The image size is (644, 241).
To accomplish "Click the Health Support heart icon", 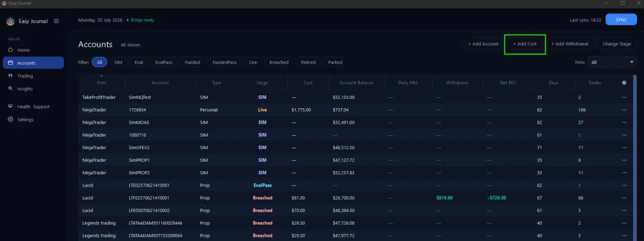I will [10, 107].
